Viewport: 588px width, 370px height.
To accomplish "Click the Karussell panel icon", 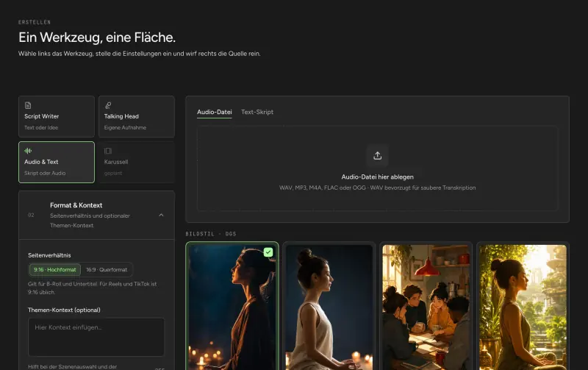I will click(108, 151).
